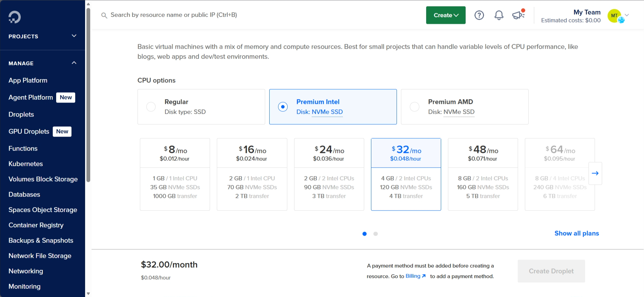Viewport: 644px width, 297px height.
Task: Open Volumes Block Storage in sidebar
Action: click(43, 179)
